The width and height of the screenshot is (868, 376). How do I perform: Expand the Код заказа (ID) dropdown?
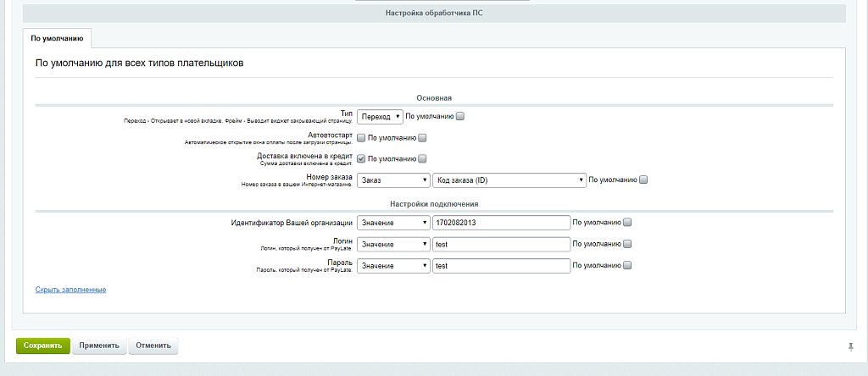tap(509, 180)
